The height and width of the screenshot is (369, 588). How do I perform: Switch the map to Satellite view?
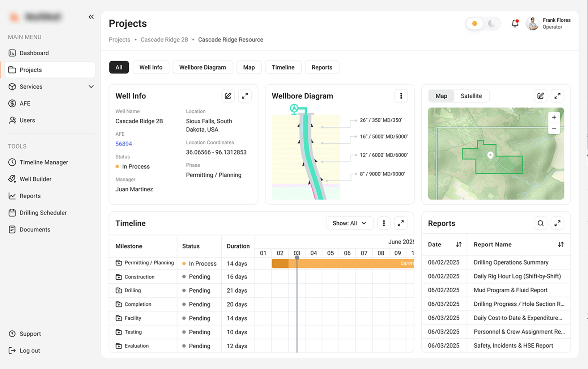click(x=471, y=96)
